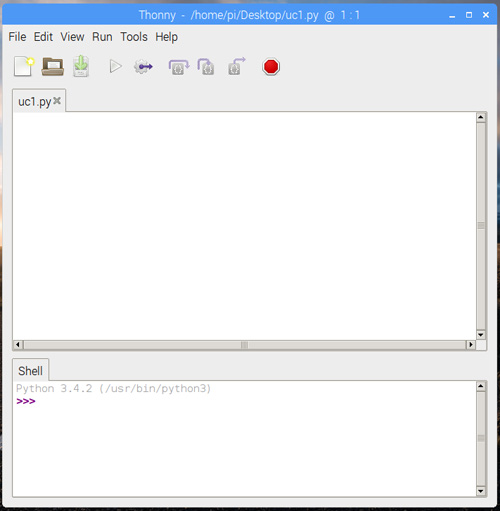The width and height of the screenshot is (500, 511).
Task: Save the file with green arrow icon
Action: click(81, 66)
